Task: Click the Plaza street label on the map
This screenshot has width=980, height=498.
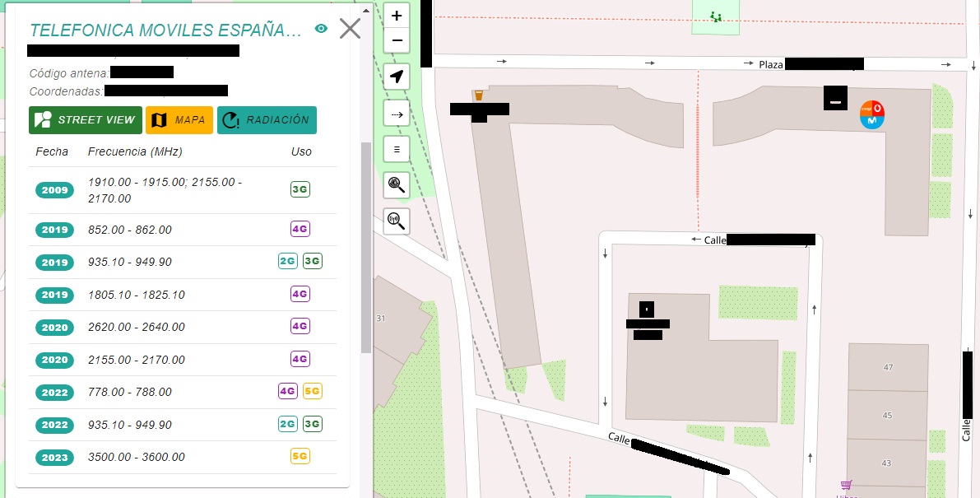Action: (x=771, y=64)
